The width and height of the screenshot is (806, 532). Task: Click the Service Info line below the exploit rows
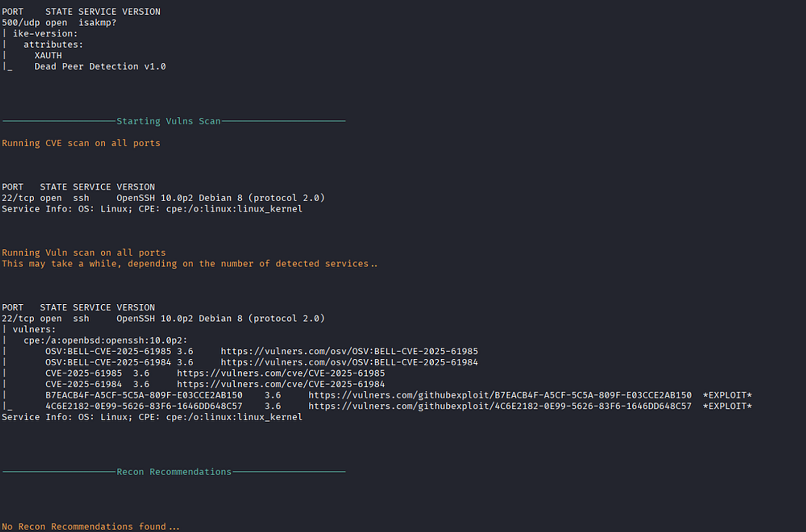152,417
